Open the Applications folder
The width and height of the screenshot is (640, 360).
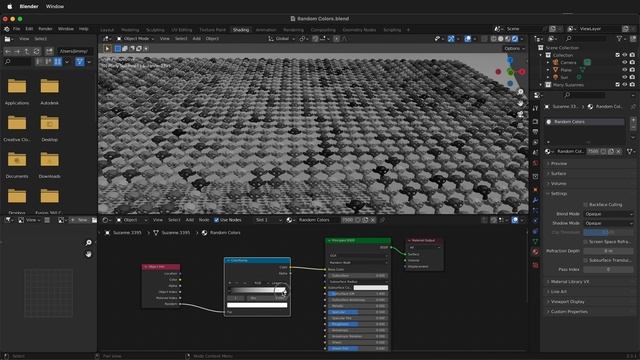point(17,91)
